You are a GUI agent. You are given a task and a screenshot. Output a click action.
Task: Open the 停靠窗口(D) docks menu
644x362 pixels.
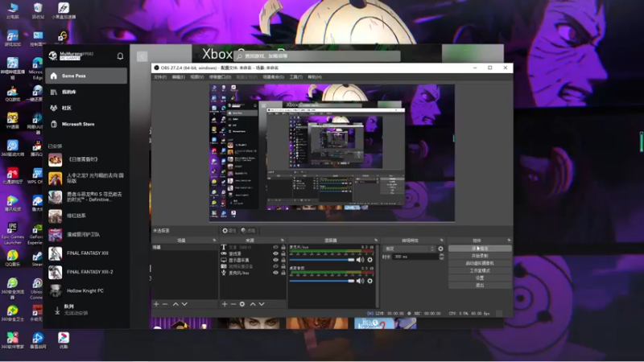point(220,77)
